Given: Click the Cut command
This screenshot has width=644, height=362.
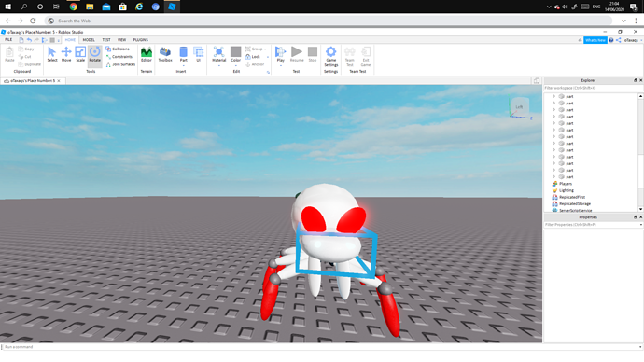Looking at the screenshot, I should point(25,57).
